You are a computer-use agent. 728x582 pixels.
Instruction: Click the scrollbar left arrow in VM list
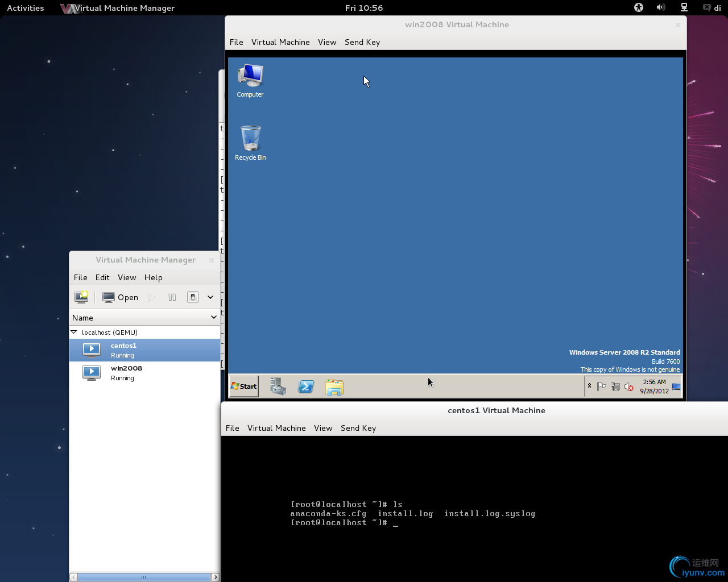pyautogui.click(x=73, y=577)
